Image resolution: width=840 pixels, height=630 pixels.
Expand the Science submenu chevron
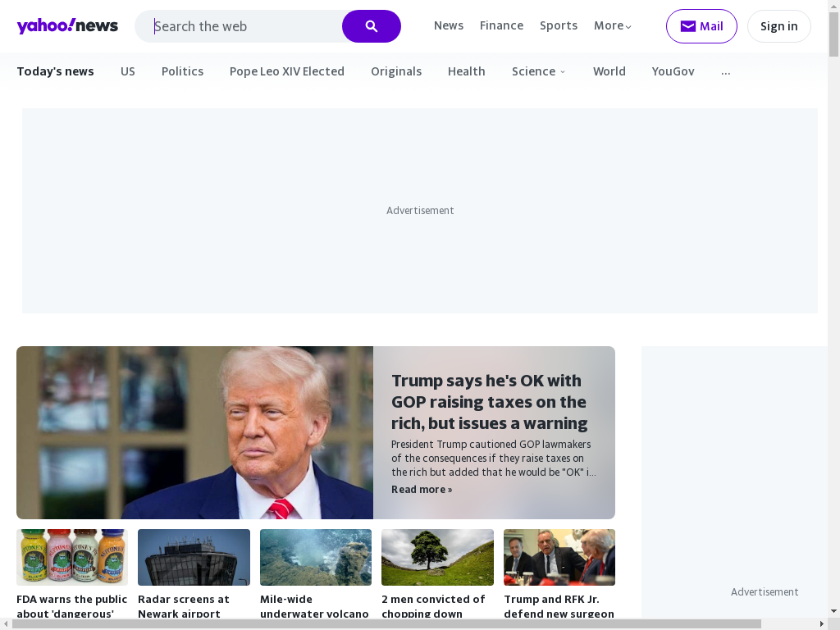coord(563,72)
